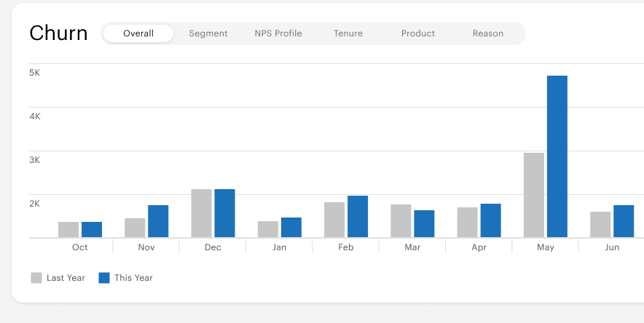Image resolution: width=644 pixels, height=323 pixels.
Task: Click the Feb axis label
Action: click(346, 247)
